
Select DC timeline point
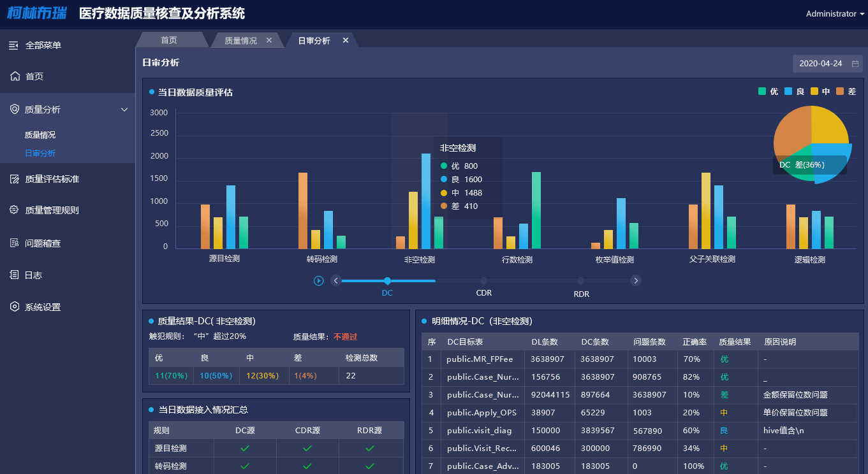(387, 281)
